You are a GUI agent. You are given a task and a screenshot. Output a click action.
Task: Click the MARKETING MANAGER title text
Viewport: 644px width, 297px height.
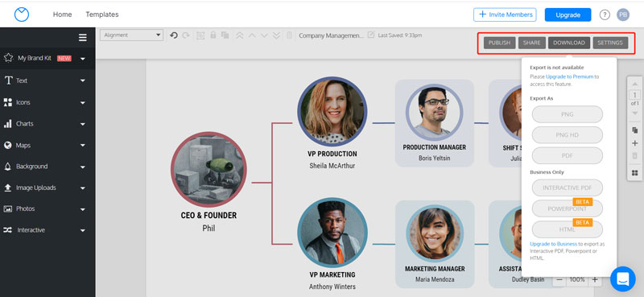pos(435,269)
